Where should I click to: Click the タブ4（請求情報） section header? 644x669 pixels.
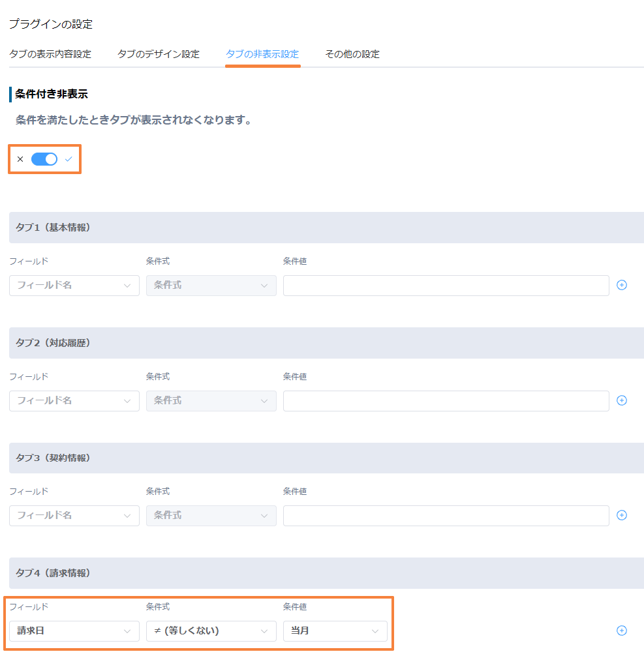[x=326, y=573]
